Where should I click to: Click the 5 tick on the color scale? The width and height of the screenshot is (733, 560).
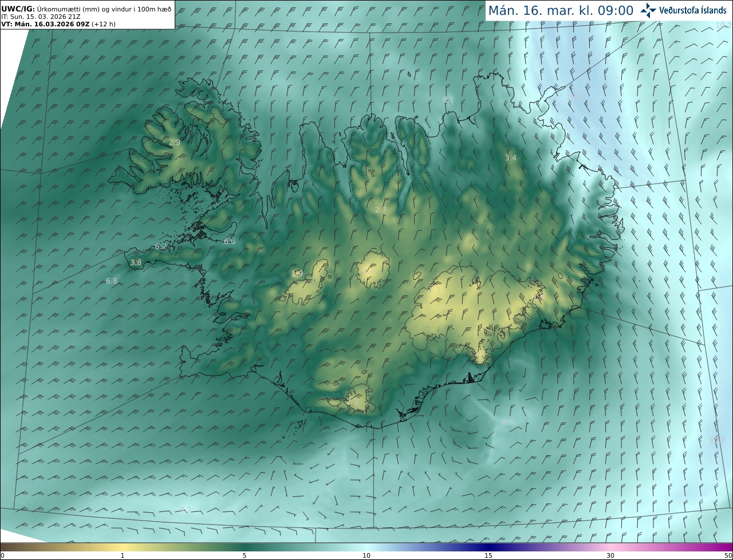[x=245, y=556]
